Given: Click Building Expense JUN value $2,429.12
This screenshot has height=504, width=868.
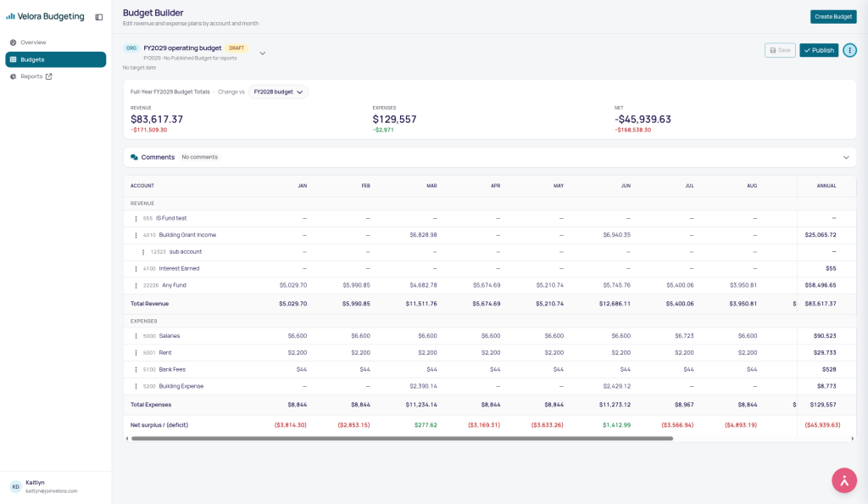Looking at the screenshot, I should click(x=617, y=386).
